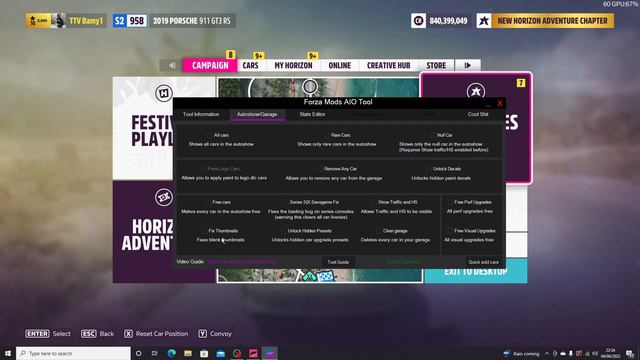Click the 840,399,049 credits amount
This screenshot has width=640, height=360.
click(x=448, y=21)
